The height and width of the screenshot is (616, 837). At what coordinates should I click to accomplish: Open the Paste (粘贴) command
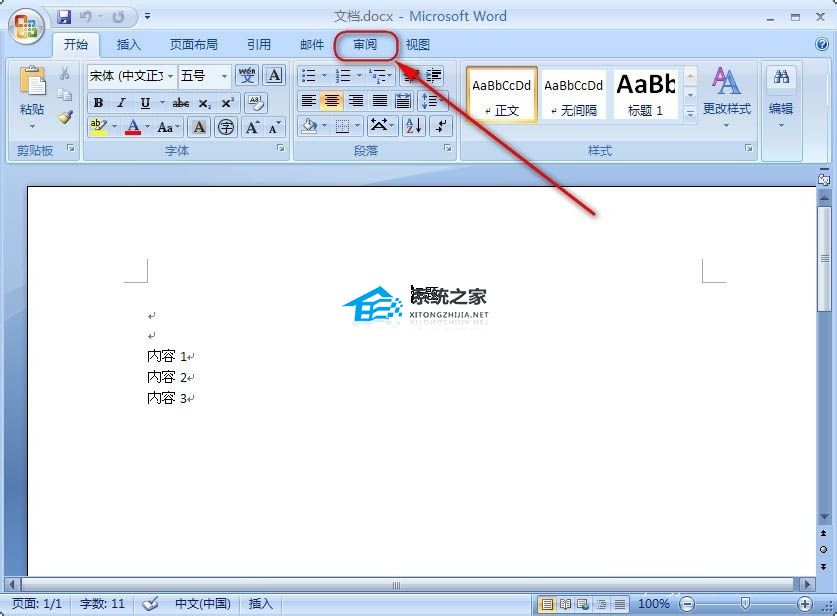(x=31, y=97)
